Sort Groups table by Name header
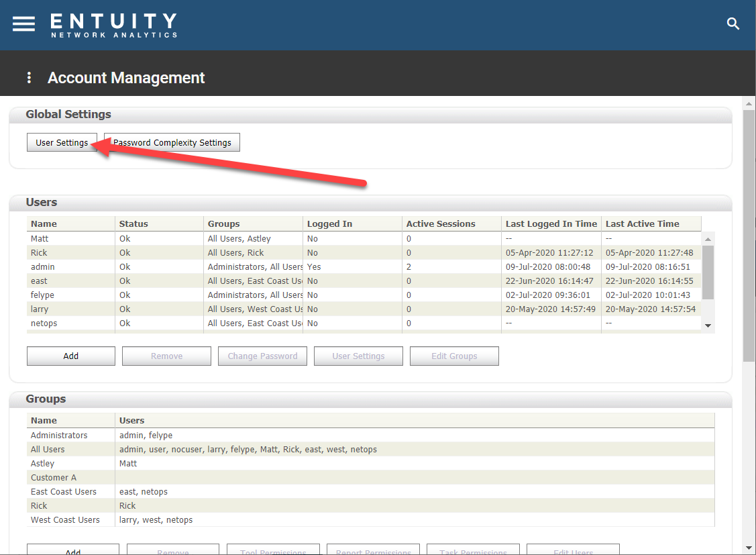Screen dimensions: 756x555 (x=71, y=421)
